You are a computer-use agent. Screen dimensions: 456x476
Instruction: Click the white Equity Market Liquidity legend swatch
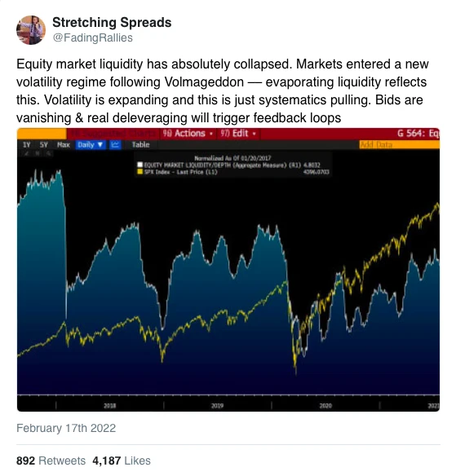pyautogui.click(x=140, y=165)
